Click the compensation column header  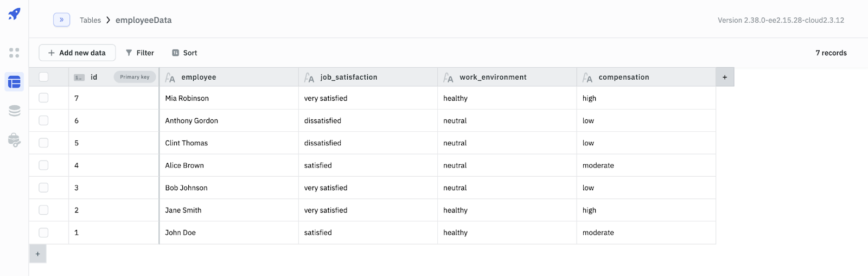[646, 77]
